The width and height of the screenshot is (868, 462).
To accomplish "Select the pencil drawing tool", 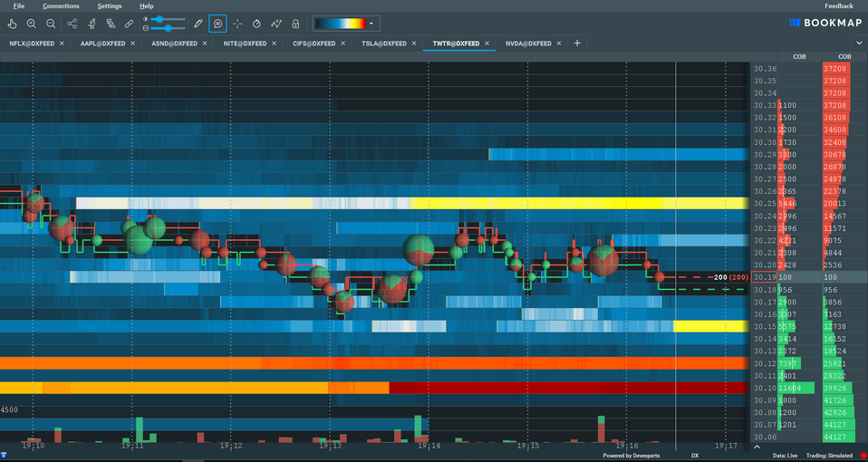I will click(x=198, y=23).
